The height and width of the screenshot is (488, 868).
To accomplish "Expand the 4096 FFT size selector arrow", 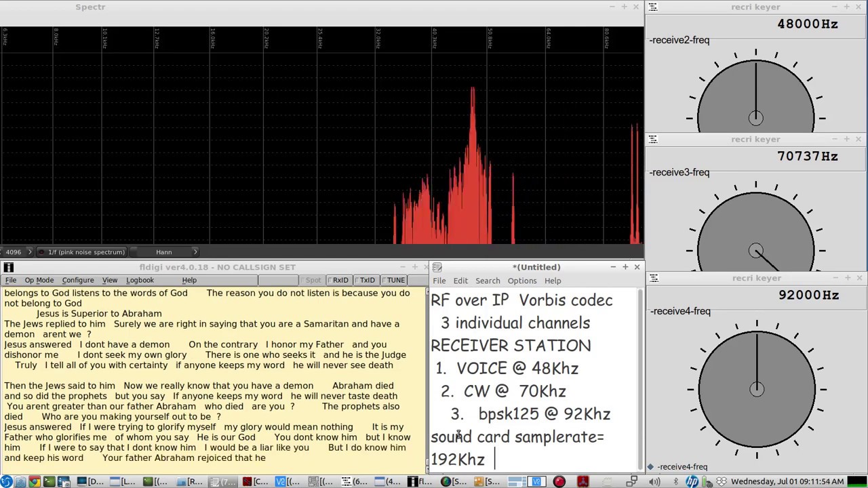I will [29, 252].
